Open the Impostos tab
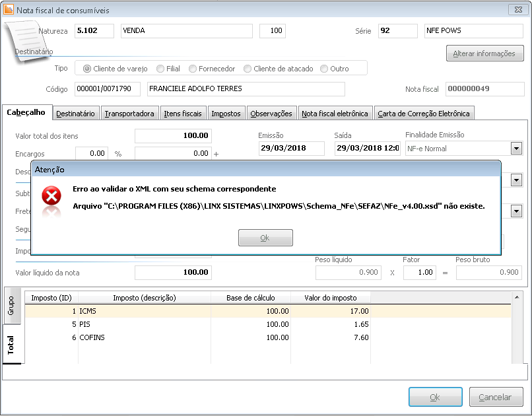This screenshot has height=416, width=532. (226, 114)
